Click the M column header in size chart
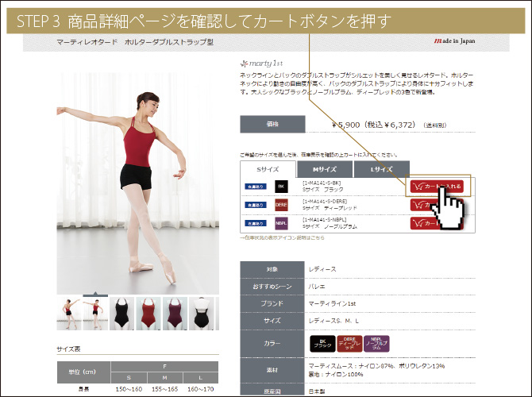The image size is (532, 397). pos(165,378)
